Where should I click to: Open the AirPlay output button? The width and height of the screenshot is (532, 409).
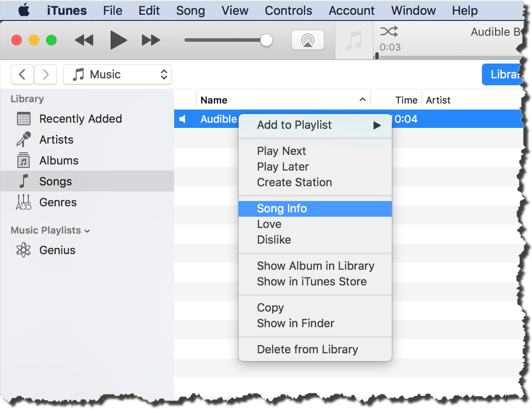(308, 40)
